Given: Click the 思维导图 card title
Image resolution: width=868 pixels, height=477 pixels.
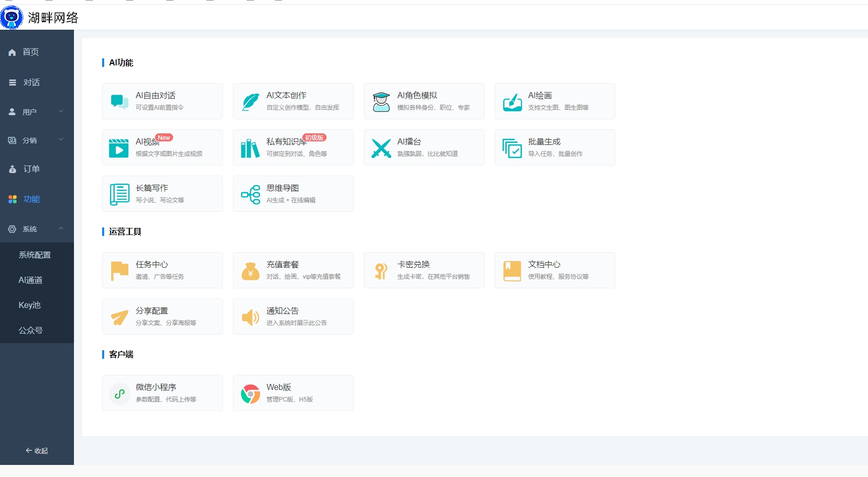Looking at the screenshot, I should tap(282, 188).
